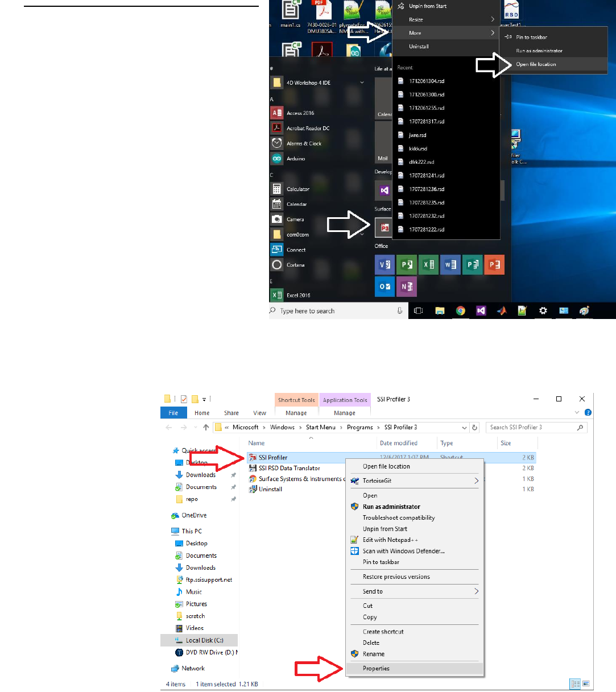This screenshot has width=616, height=692.
Task: Open Paint from the taskbar
Action: (584, 310)
